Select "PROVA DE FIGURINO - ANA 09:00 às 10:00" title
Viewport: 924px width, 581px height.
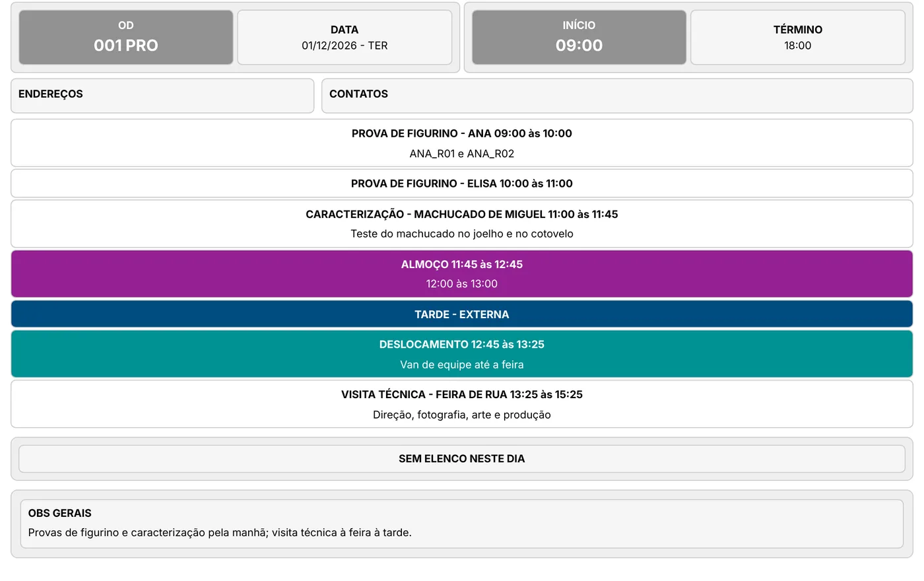point(462,133)
